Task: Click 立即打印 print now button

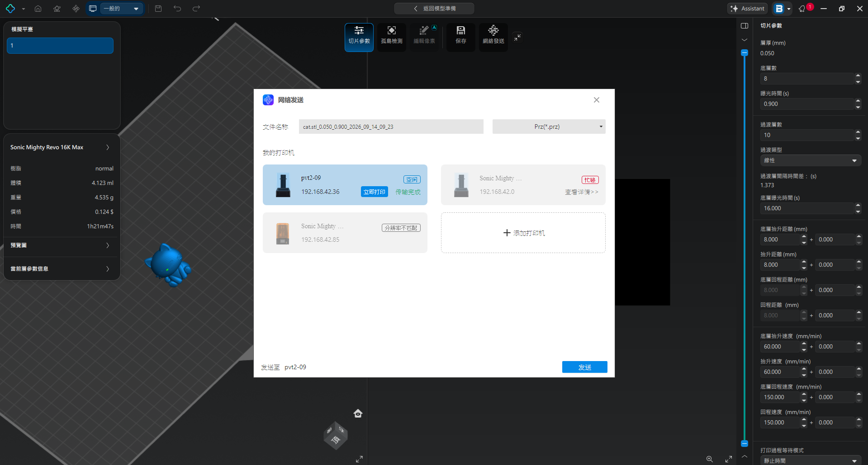Action: [x=375, y=192]
